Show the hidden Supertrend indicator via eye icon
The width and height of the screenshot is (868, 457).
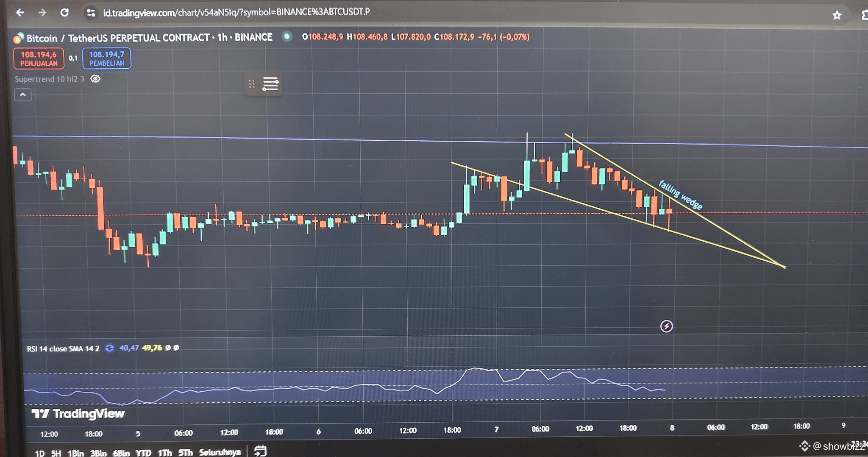(x=95, y=79)
